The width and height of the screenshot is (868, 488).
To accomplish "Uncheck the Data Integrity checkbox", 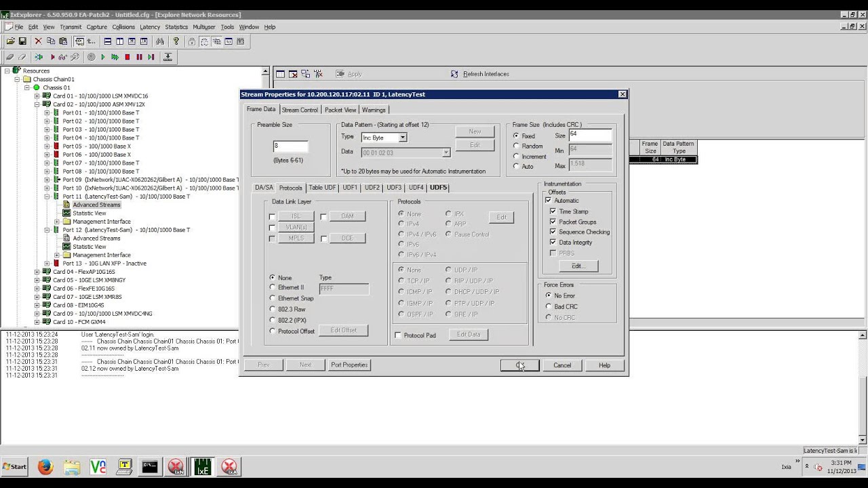I will tap(553, 242).
